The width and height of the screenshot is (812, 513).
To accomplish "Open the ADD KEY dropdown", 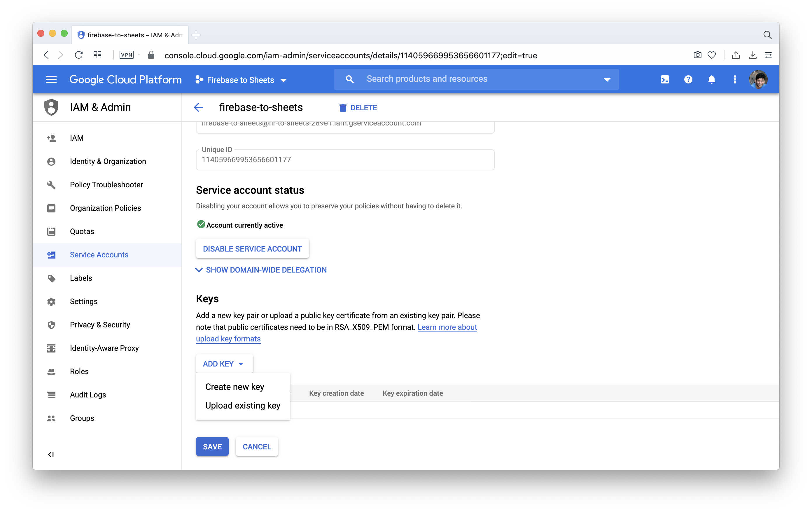I will [x=224, y=364].
